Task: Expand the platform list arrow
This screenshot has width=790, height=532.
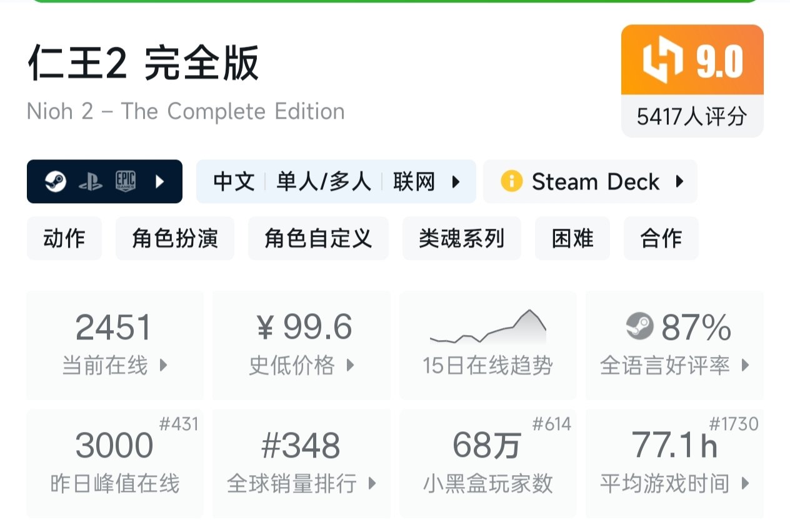Action: [x=160, y=182]
